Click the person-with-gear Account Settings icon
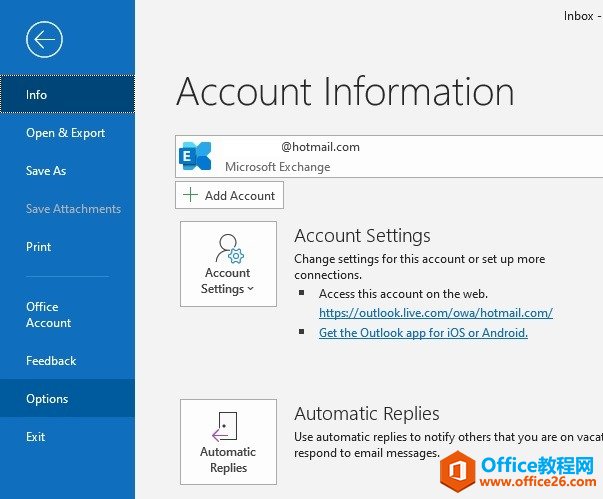603x499 pixels. pyautogui.click(x=230, y=249)
